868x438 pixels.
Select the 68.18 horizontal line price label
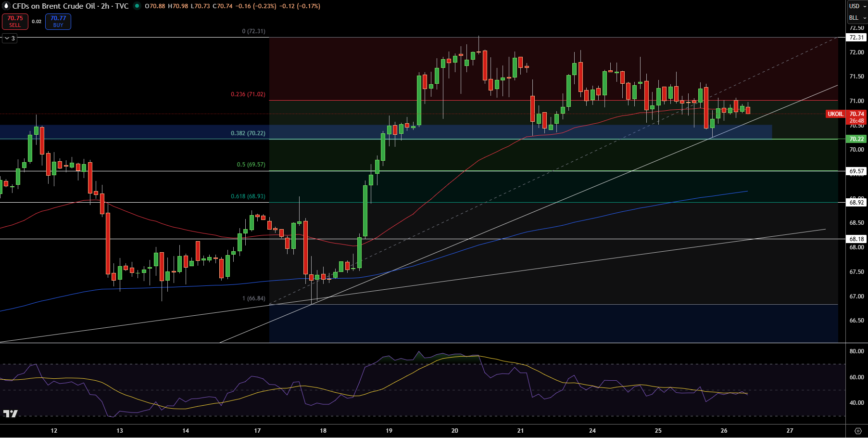click(x=856, y=239)
